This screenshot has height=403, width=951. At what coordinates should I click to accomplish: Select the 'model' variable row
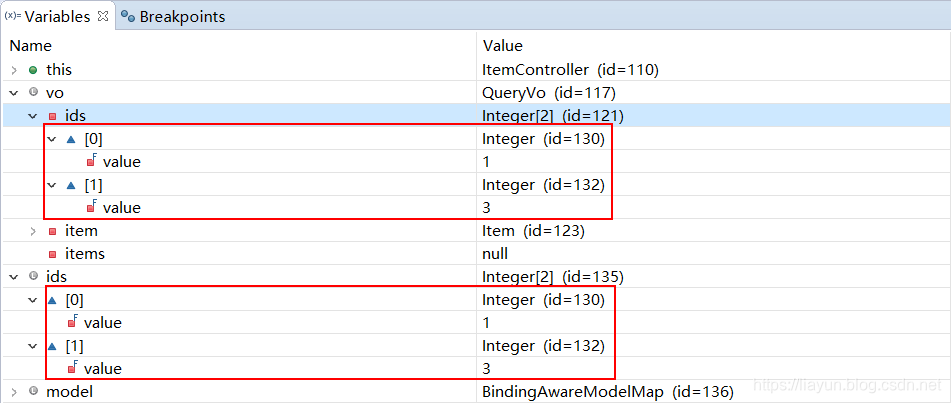coord(476,392)
